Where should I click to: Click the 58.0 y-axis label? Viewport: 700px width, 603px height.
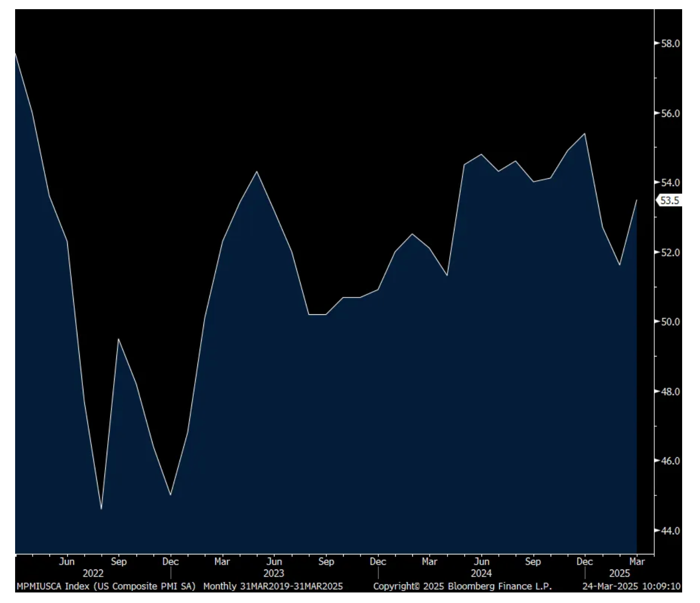click(670, 44)
